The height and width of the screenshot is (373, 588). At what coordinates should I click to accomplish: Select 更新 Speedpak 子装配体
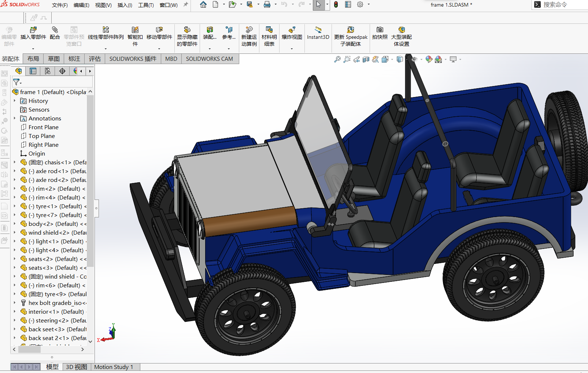pos(351,37)
